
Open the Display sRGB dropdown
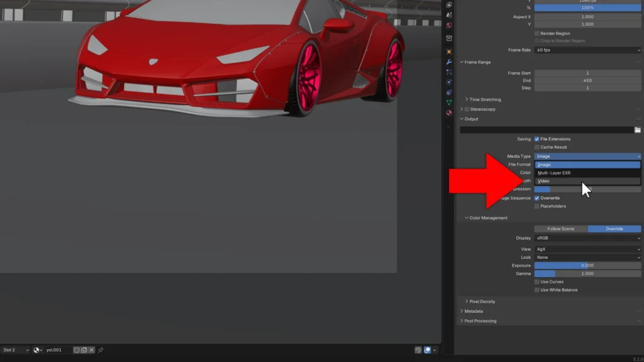tap(587, 238)
